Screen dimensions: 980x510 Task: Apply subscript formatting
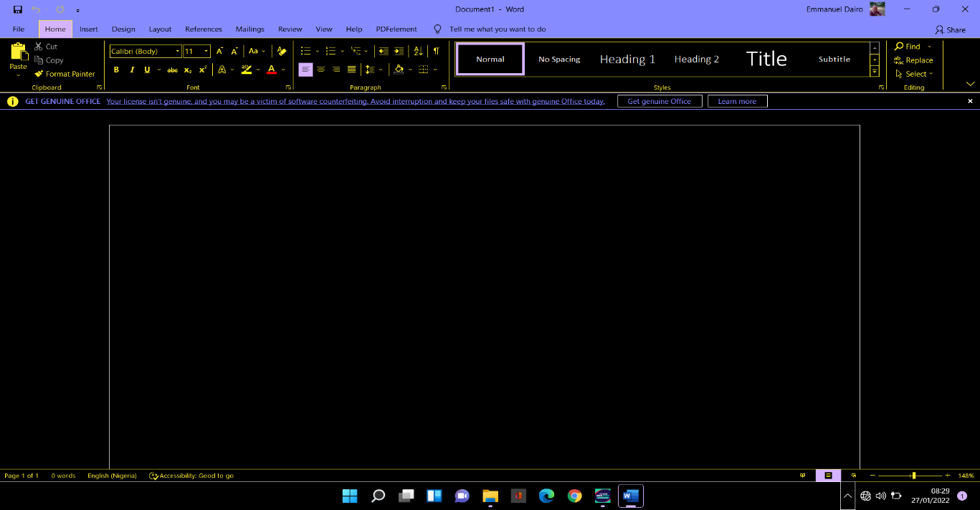(x=188, y=70)
